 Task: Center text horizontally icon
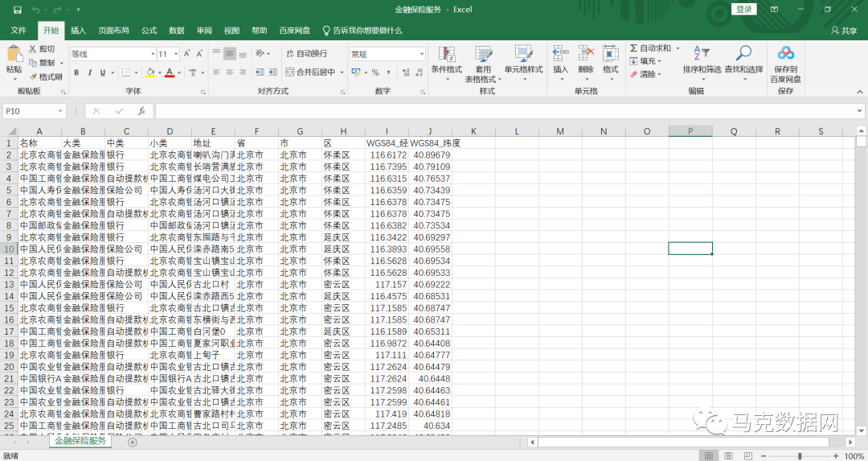[229, 72]
